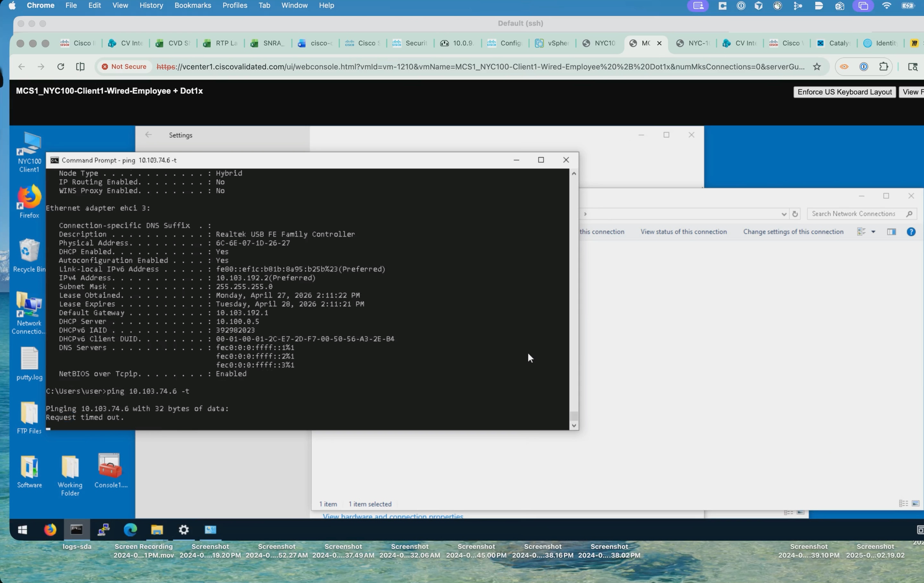
Task: Click the Windows Start button
Action: point(23,530)
